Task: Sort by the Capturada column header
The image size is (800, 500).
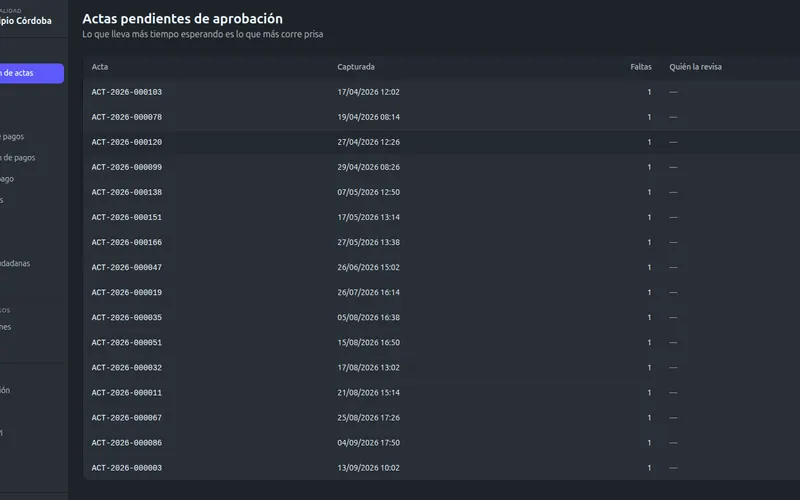Action: pos(356,67)
